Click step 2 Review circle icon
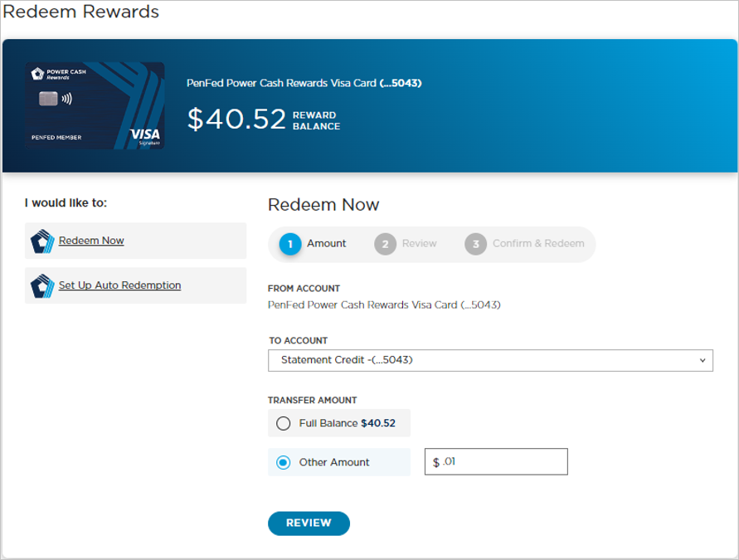739x560 pixels. pyautogui.click(x=385, y=244)
